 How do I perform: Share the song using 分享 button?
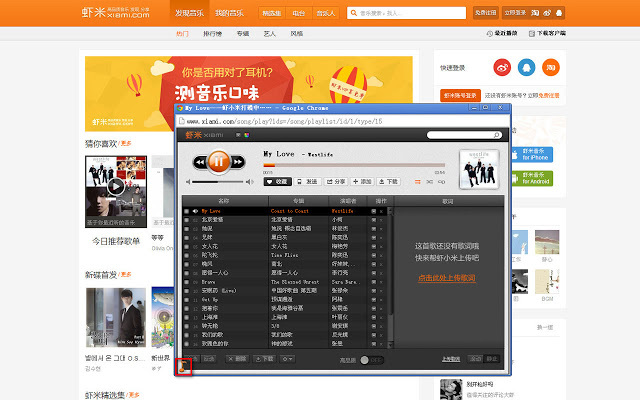[x=336, y=182]
